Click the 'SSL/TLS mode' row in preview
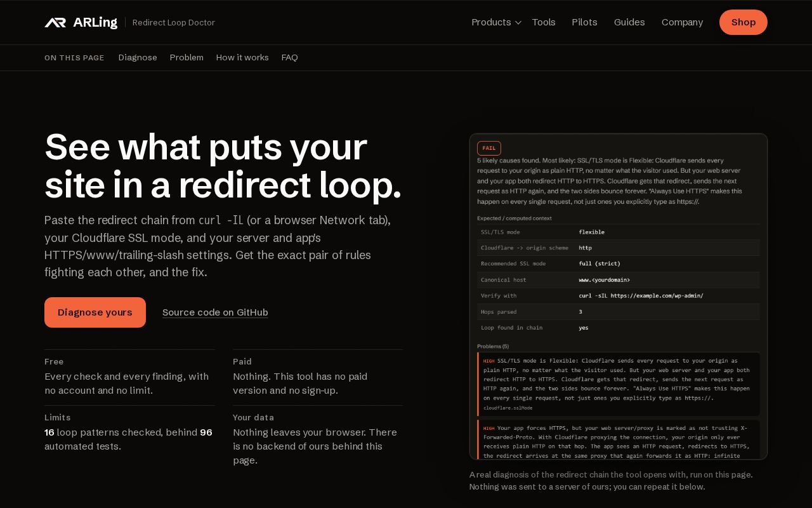This screenshot has height=508, width=812. [619, 232]
